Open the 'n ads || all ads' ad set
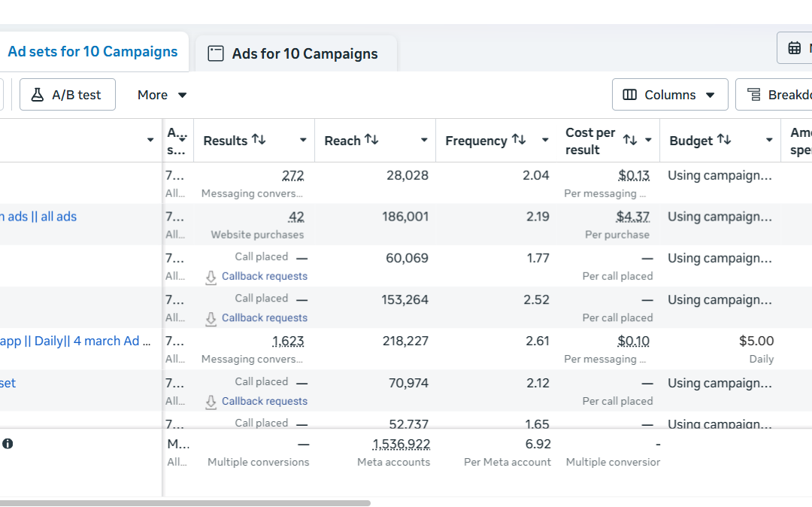This screenshot has width=812, height=507. pos(38,217)
